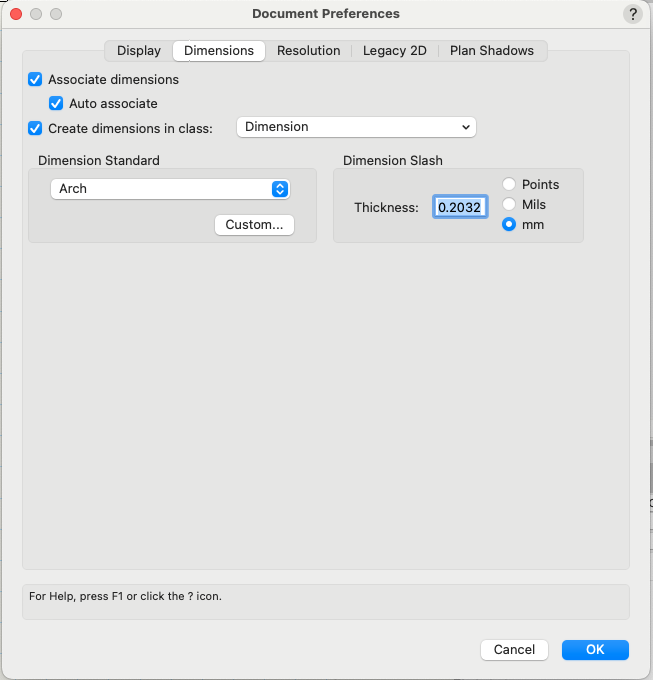Image resolution: width=653 pixels, height=680 pixels.
Task: Expand the Dimension class dropdown
Action: pos(356,127)
